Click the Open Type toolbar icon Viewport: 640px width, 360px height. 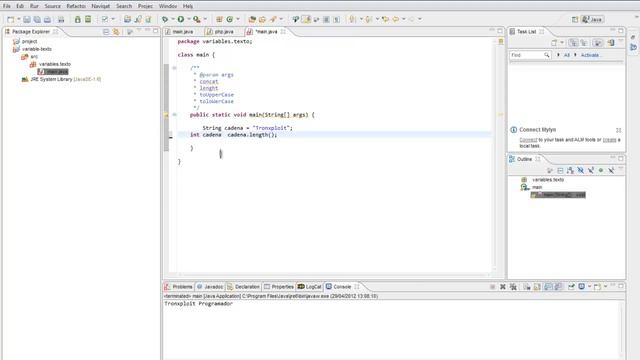(252, 19)
